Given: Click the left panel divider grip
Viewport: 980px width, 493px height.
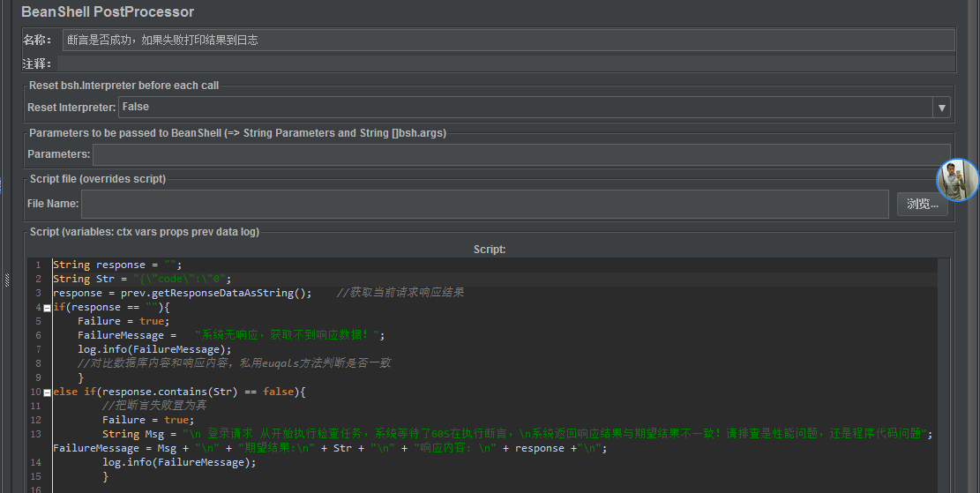Looking at the screenshot, I should pyautogui.click(x=7, y=280).
